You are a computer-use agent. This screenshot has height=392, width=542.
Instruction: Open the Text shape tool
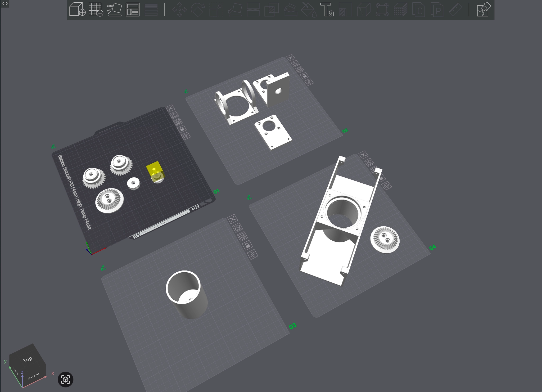pos(327,10)
